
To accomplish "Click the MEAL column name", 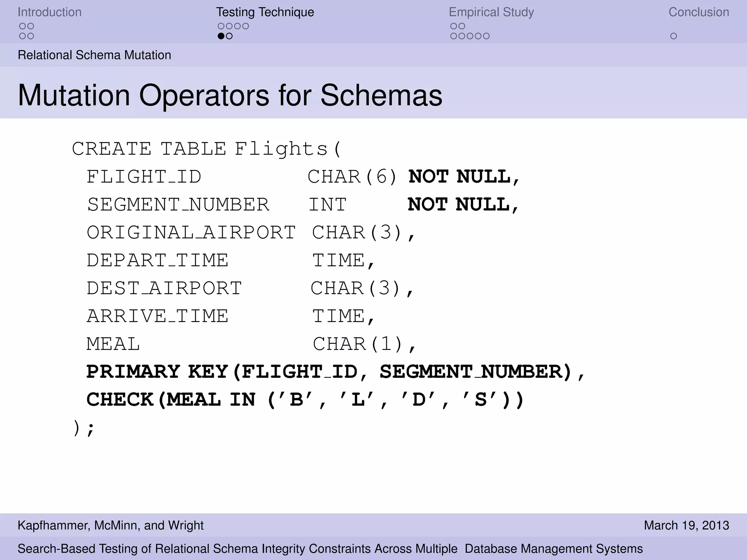I will click(113, 344).
